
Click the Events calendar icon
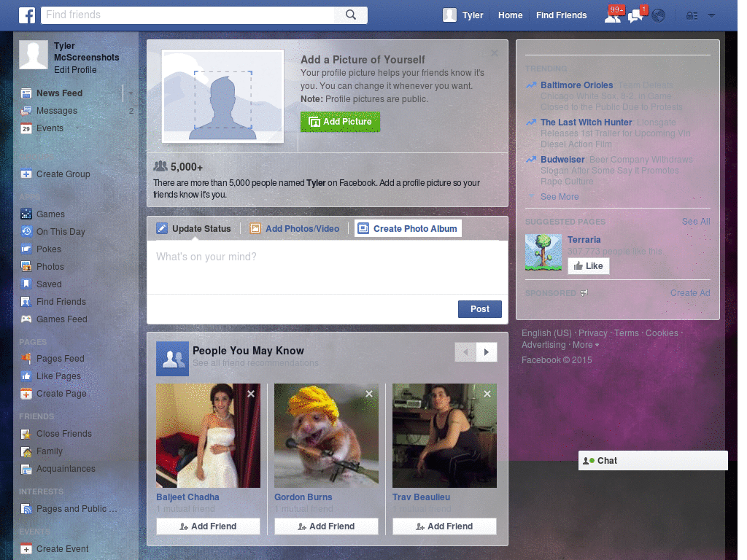(x=26, y=128)
